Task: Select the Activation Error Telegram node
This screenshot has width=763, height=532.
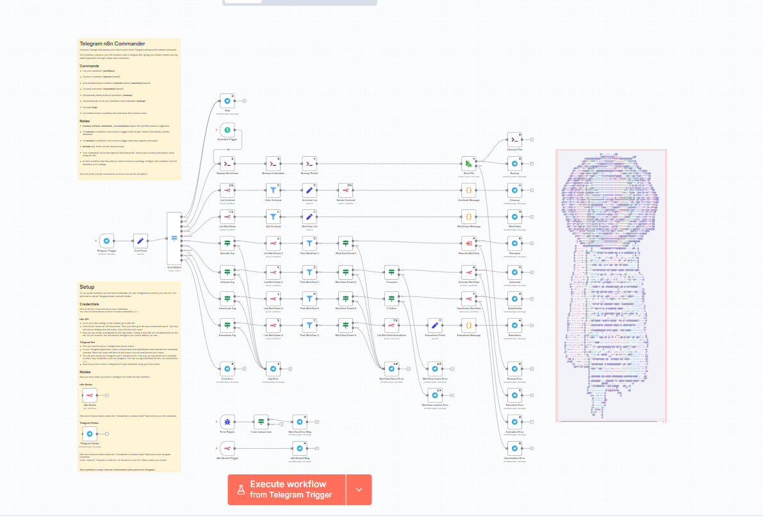Action: (514, 422)
